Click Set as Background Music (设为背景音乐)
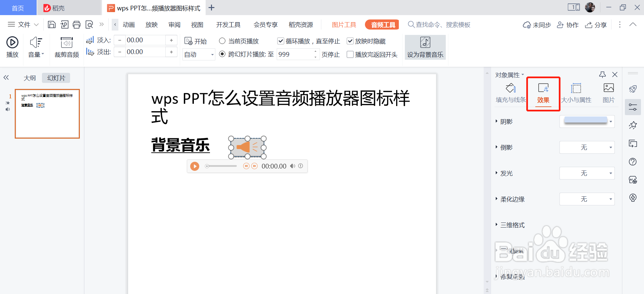 coord(425,47)
